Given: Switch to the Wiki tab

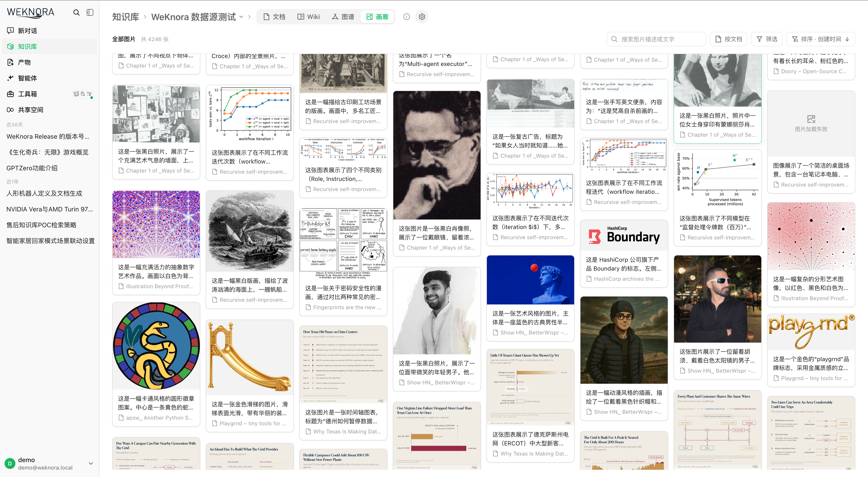Looking at the screenshot, I should click(x=308, y=16).
